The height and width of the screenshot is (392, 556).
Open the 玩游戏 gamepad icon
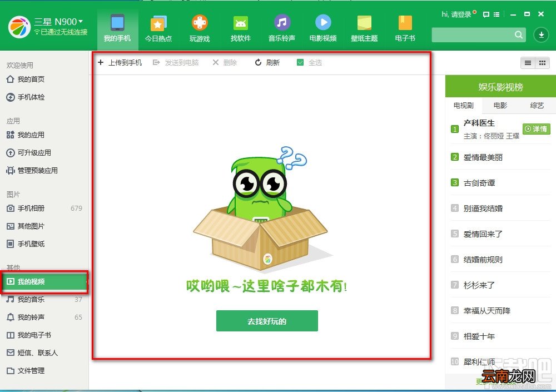click(200, 29)
